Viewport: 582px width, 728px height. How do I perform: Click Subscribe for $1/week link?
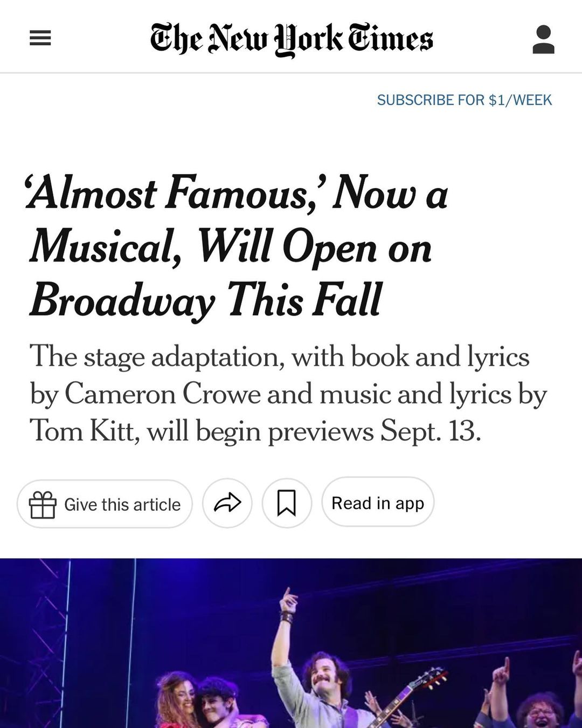click(x=464, y=100)
